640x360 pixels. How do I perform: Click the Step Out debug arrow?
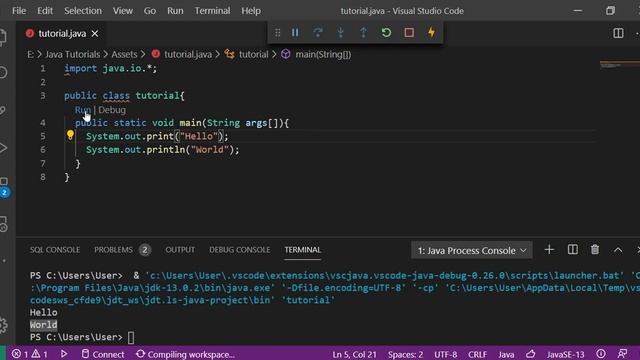point(363,33)
